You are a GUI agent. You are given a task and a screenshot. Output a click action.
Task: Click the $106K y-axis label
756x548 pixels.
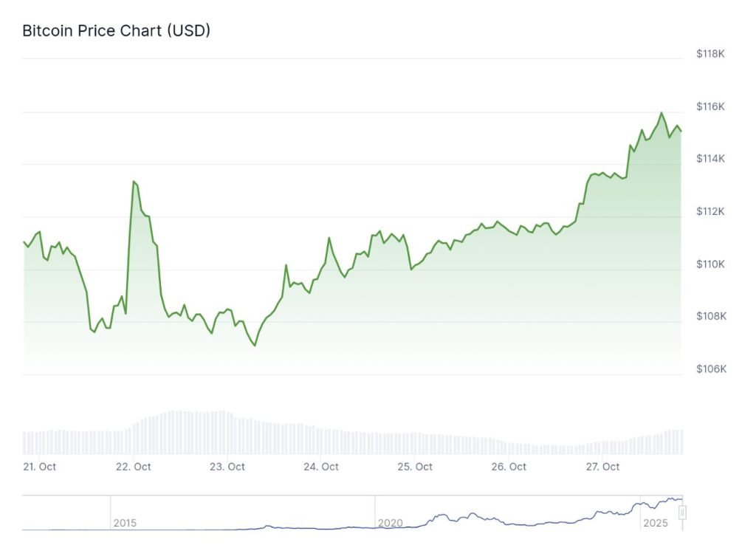point(711,369)
